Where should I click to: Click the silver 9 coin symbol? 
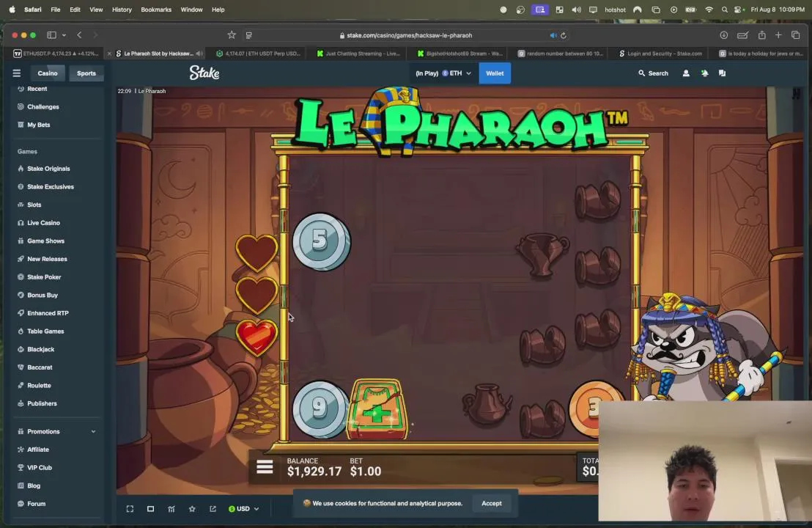click(320, 408)
